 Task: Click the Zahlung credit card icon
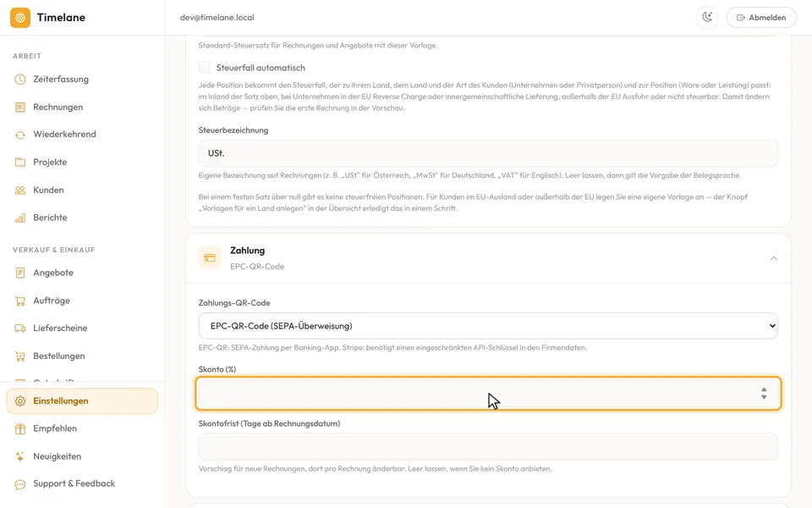click(x=210, y=258)
